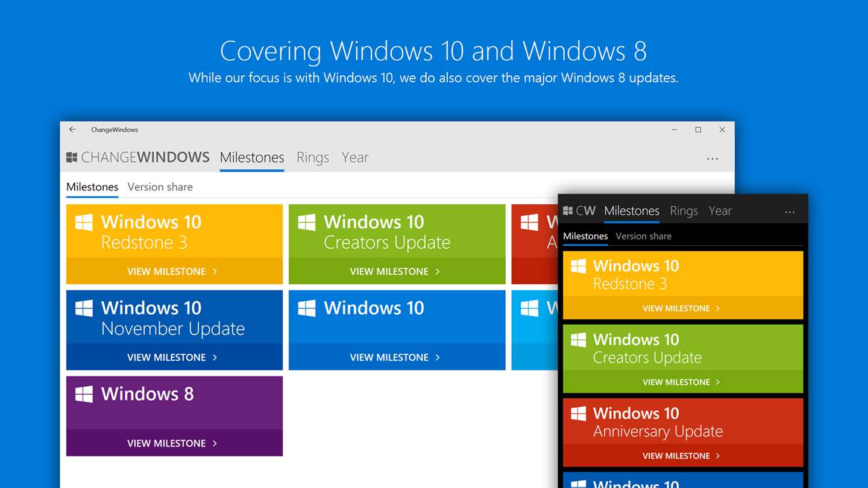Image resolution: width=868 pixels, height=488 pixels.
Task: View milestone for desktop November Update
Action: point(174,357)
